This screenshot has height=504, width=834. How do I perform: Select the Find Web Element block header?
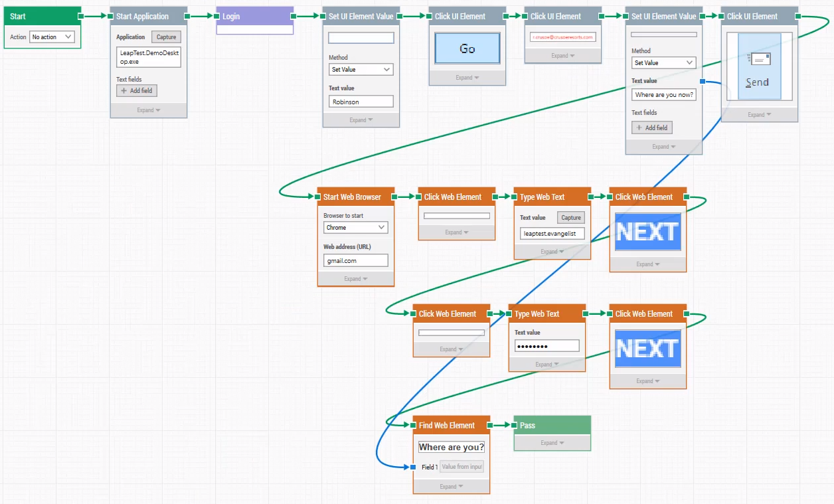pos(452,425)
